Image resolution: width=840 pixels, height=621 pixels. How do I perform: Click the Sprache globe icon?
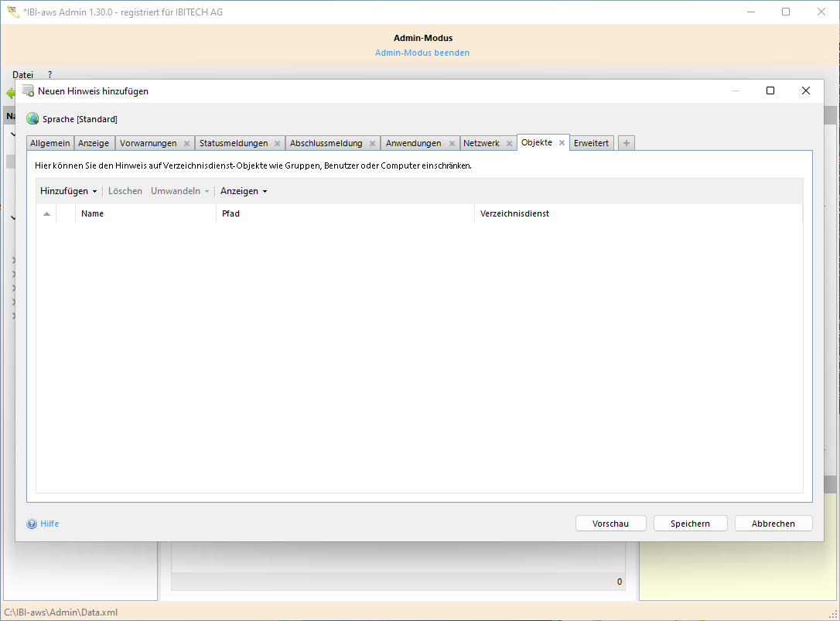(32, 119)
